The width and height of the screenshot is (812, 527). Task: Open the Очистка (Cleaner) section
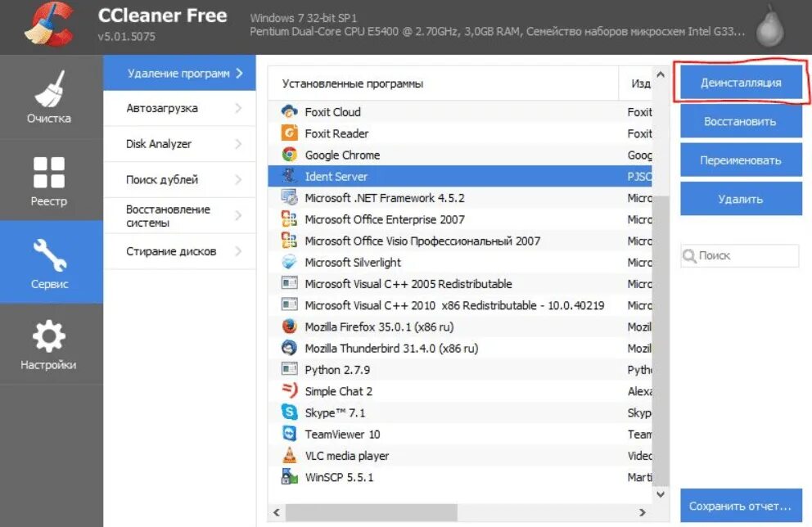[x=51, y=97]
